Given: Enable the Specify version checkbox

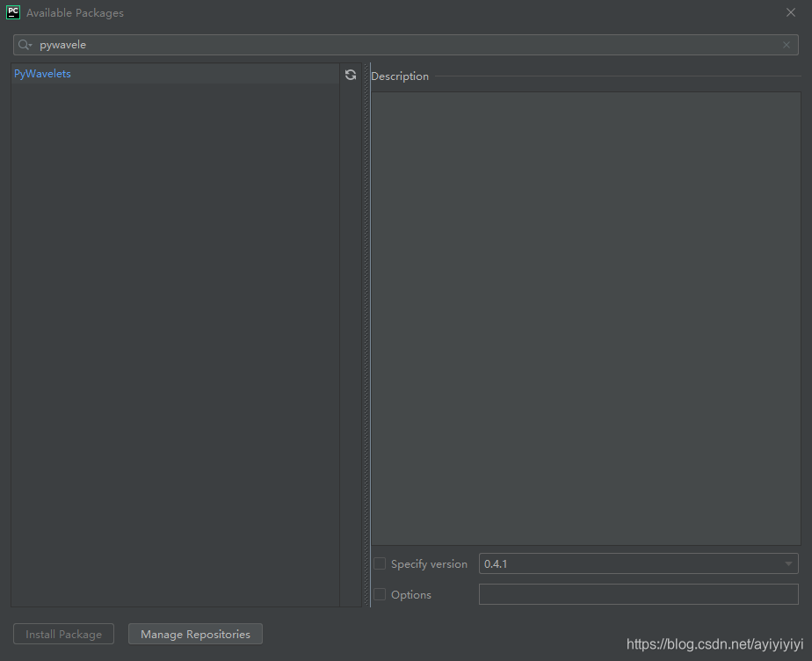Looking at the screenshot, I should click(x=379, y=563).
